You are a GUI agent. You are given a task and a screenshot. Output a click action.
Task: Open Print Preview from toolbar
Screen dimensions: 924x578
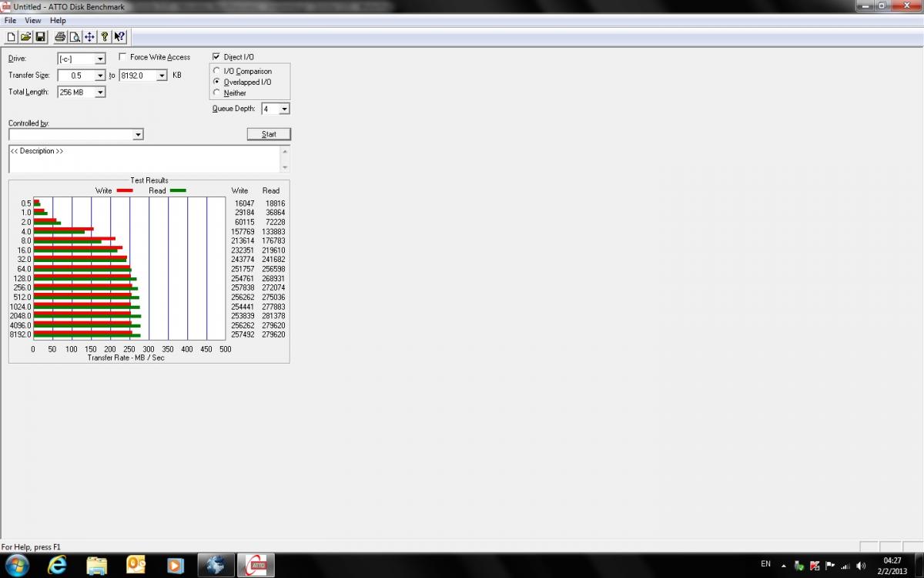(75, 37)
